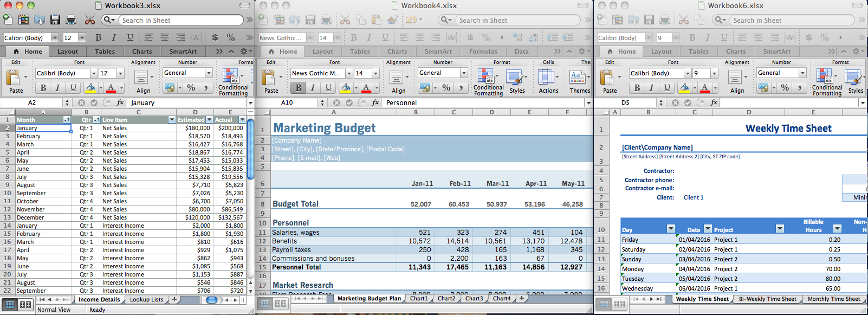Toggle Italic in Workbook3 ribbon Font group
868x315 pixels.
58,88
